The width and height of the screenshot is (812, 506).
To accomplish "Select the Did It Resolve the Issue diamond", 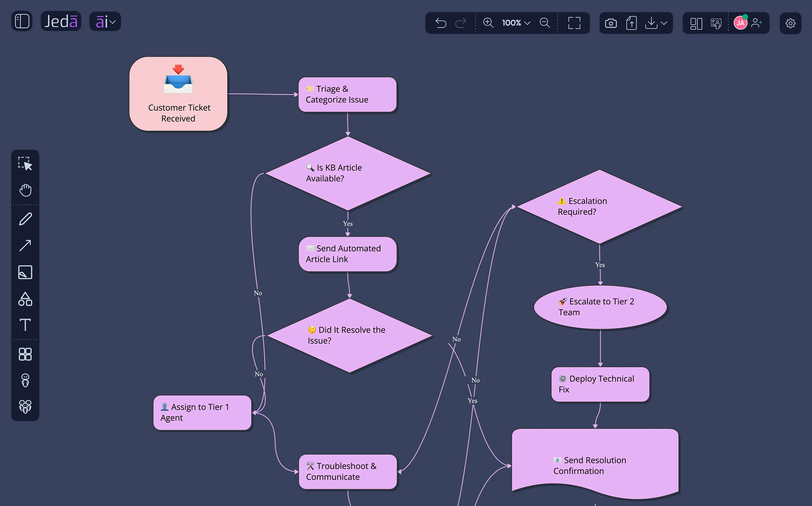I will pyautogui.click(x=350, y=335).
